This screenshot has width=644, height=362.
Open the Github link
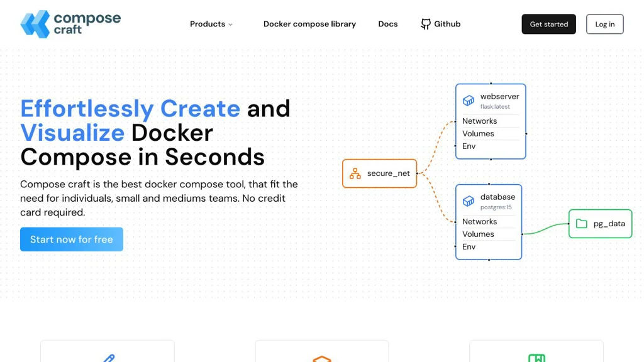pos(440,25)
